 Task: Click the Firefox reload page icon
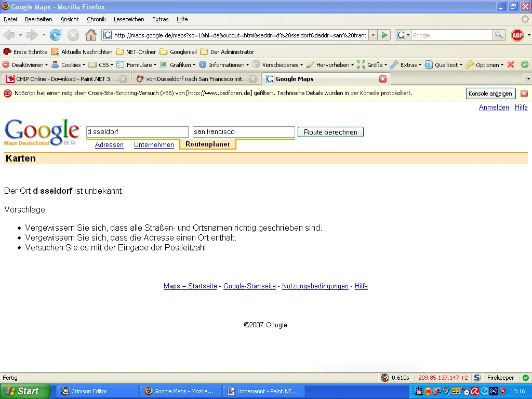pyautogui.click(x=56, y=35)
